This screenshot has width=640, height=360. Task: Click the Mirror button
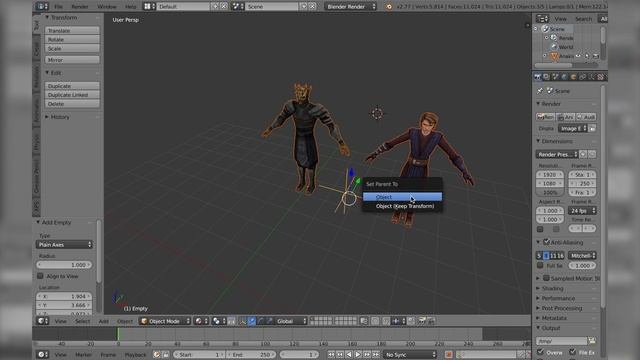72,60
